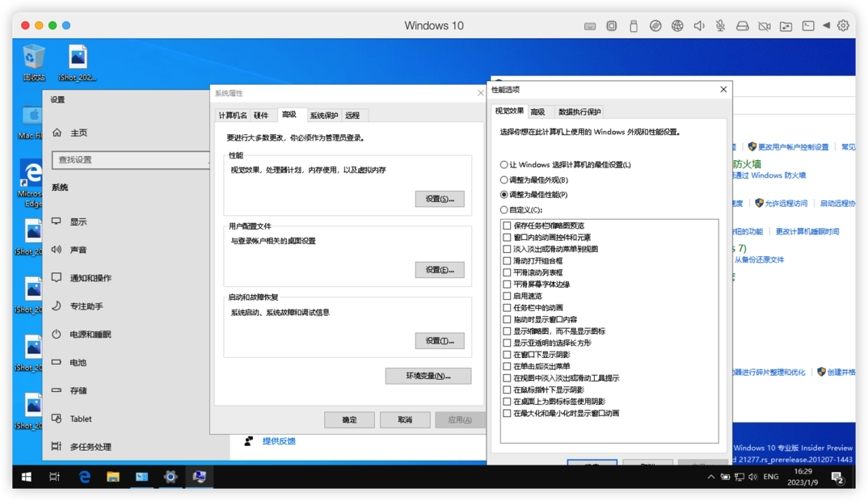Open File Explorer from the taskbar
This screenshot has width=868, height=501.
point(113,476)
